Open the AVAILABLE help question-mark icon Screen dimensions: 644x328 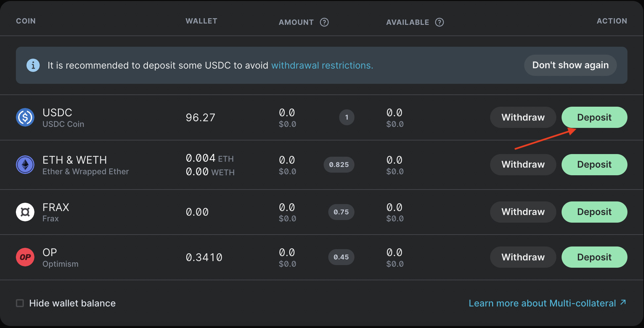(439, 22)
